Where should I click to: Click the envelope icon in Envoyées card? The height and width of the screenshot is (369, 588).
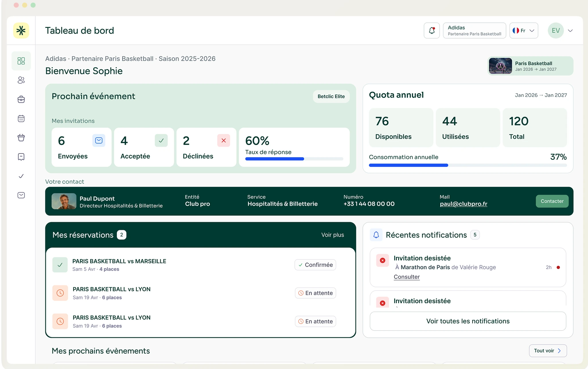(x=99, y=140)
